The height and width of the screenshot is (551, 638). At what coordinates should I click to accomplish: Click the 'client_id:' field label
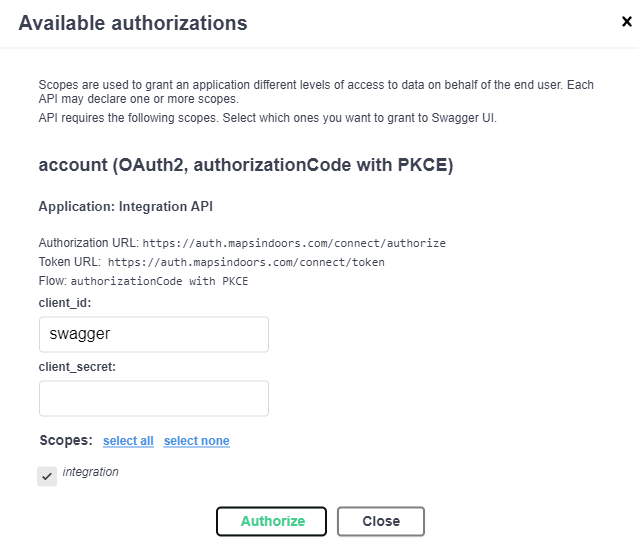pyautogui.click(x=65, y=303)
